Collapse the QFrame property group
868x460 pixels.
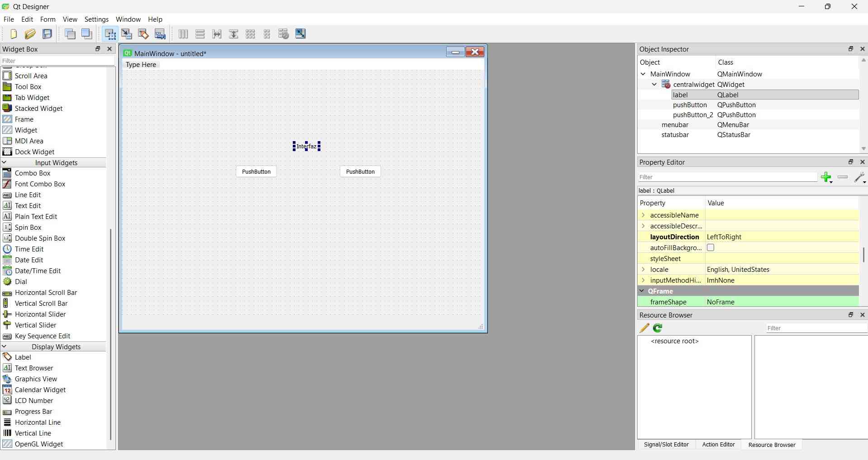pos(642,291)
